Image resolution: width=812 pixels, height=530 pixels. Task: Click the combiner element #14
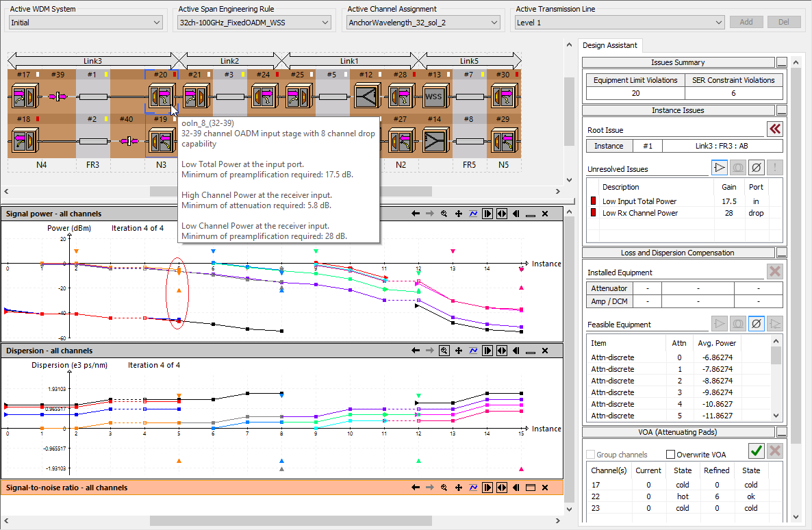[x=435, y=141]
